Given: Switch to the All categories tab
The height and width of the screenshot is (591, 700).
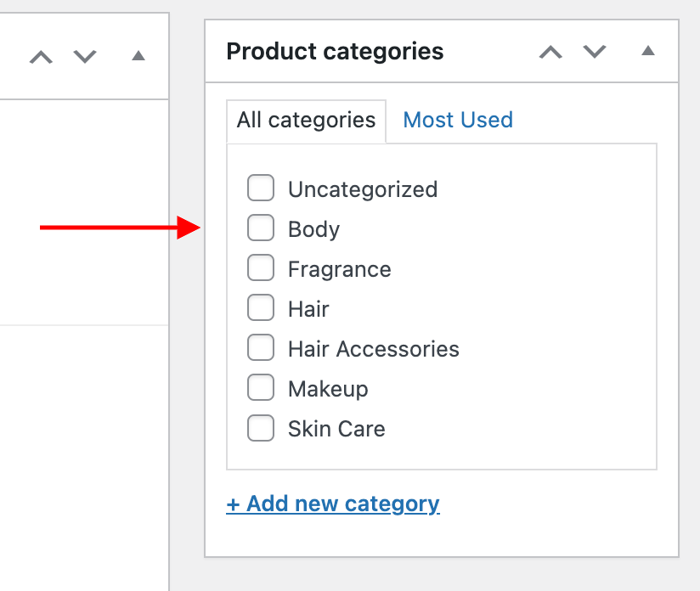Looking at the screenshot, I should (306, 121).
